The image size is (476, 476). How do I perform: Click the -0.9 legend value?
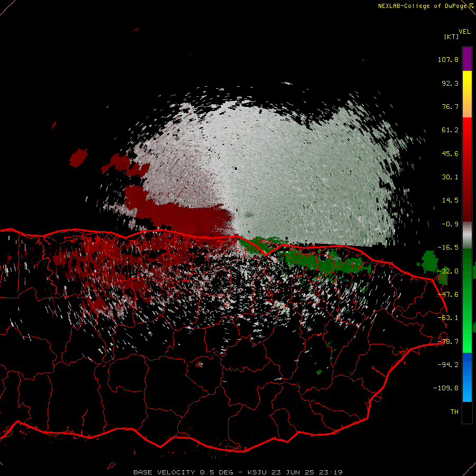pyautogui.click(x=450, y=224)
